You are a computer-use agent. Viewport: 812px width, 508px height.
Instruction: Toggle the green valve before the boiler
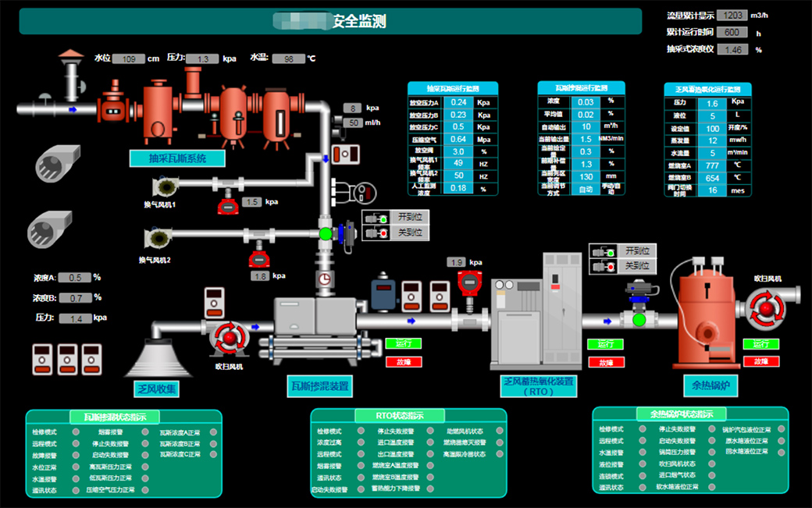click(x=639, y=319)
